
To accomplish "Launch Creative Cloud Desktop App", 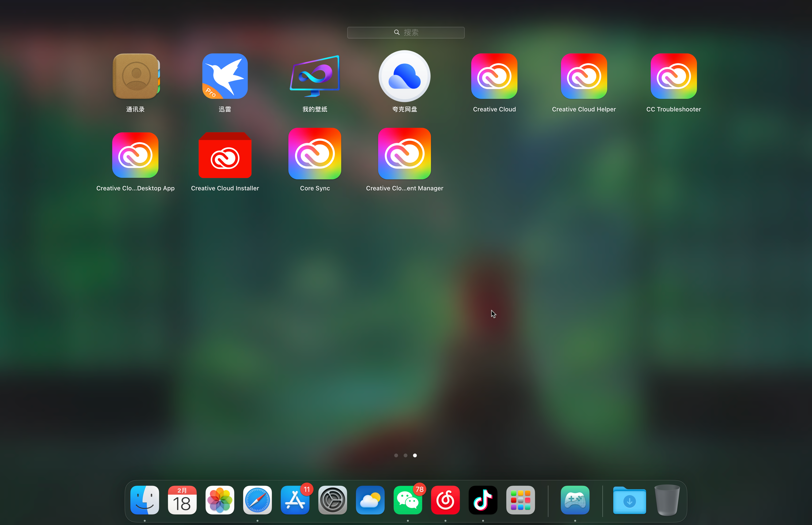I will (x=135, y=155).
